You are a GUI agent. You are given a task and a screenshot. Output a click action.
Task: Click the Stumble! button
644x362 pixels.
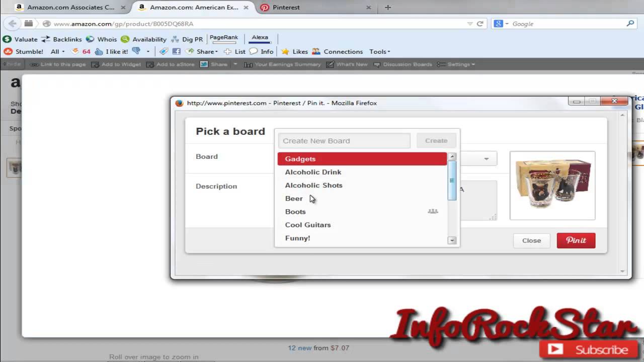(24, 51)
